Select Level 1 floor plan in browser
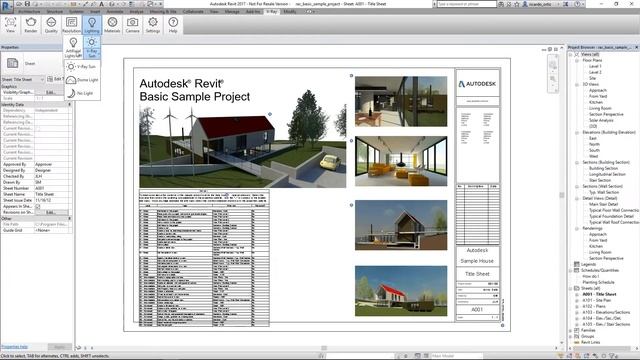 595,66
